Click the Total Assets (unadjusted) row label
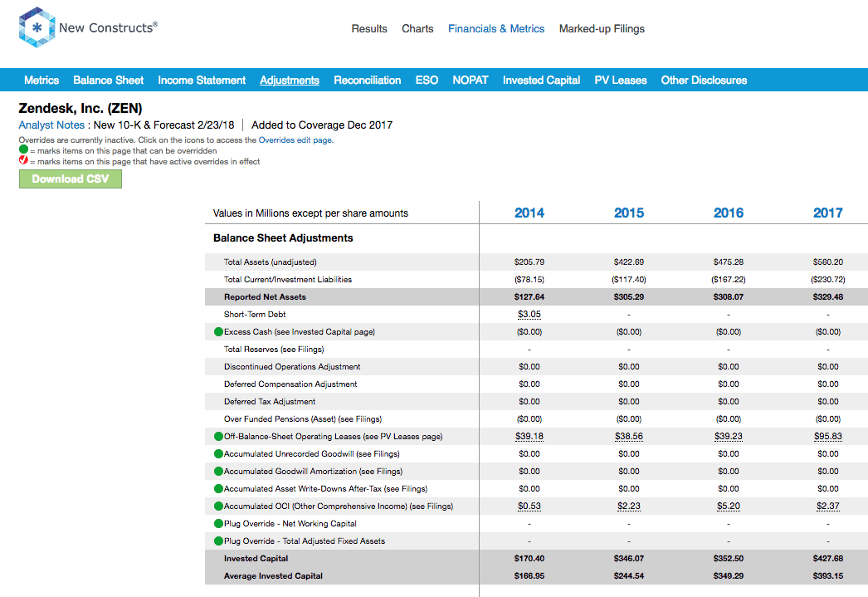Viewport: 868px width, 597px height. click(271, 262)
